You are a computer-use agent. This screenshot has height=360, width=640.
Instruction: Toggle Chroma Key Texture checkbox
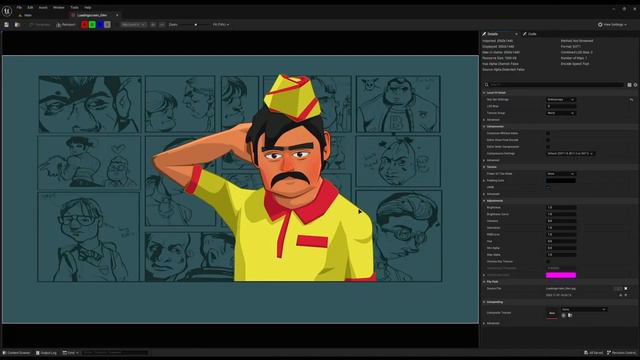(x=548, y=262)
